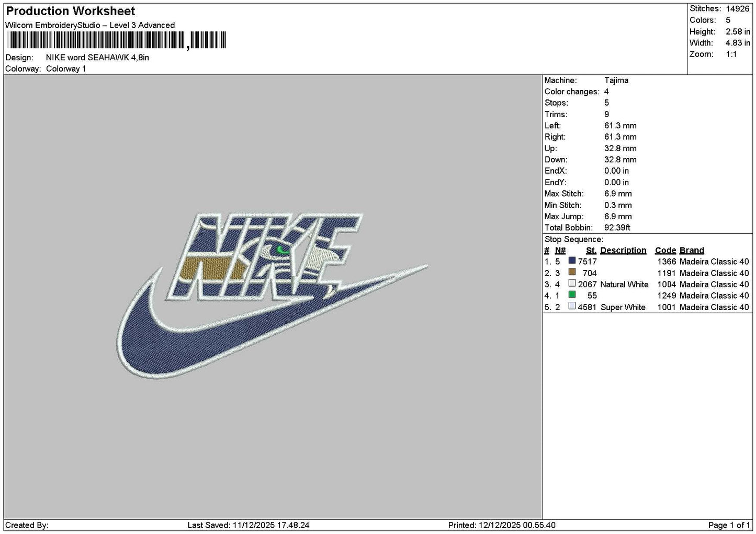Click the 'Stops:' value 5
756x534 pixels.
pyautogui.click(x=606, y=103)
